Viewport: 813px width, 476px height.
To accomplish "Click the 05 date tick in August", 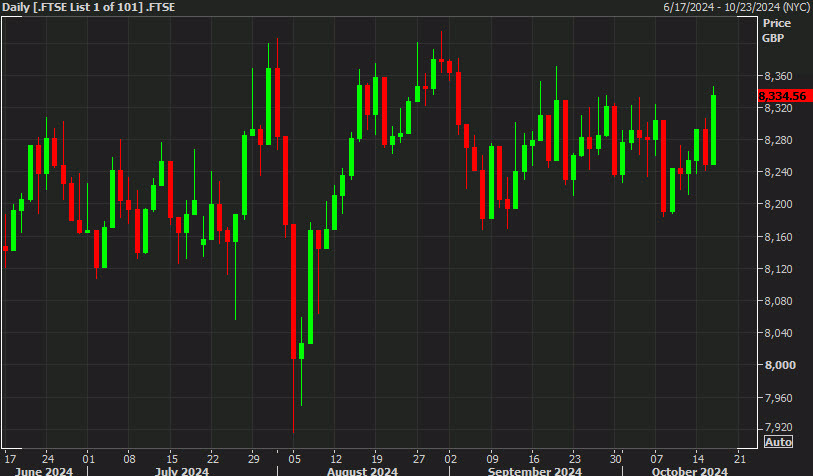I will [x=295, y=459].
